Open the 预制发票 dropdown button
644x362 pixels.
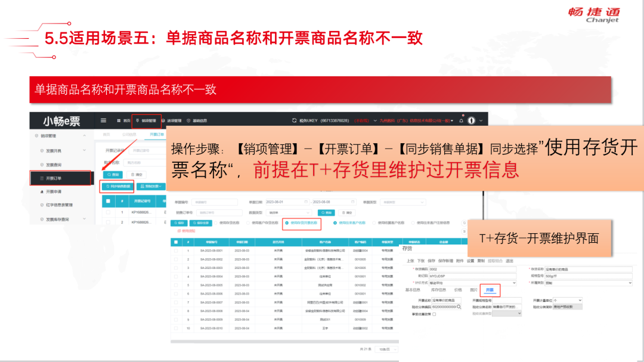point(151,186)
